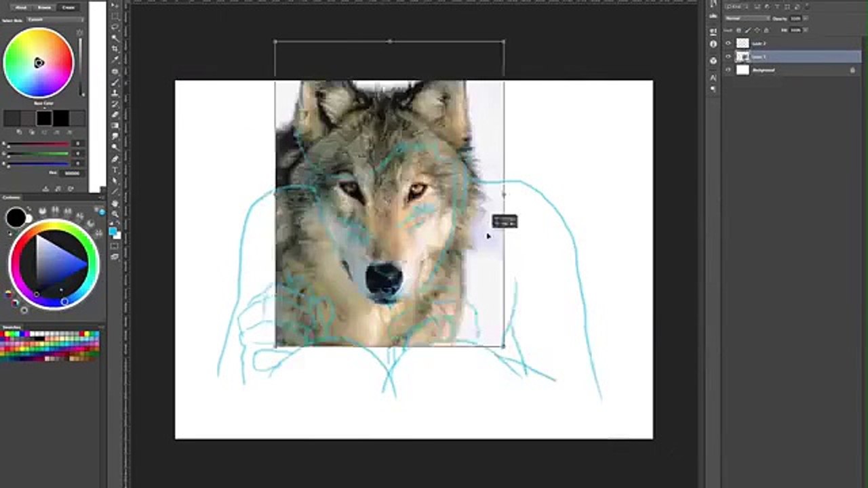868x488 pixels.
Task: Open the Normal blend mode dropdown
Action: click(747, 18)
